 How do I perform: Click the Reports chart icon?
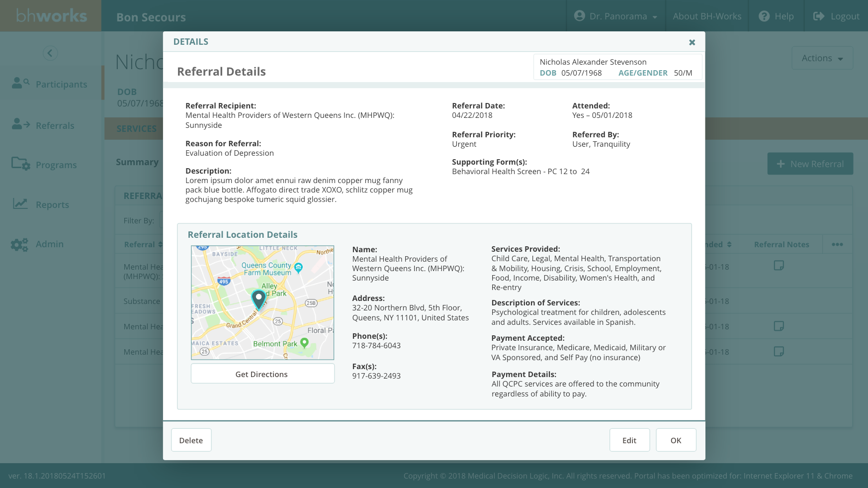pyautogui.click(x=20, y=203)
